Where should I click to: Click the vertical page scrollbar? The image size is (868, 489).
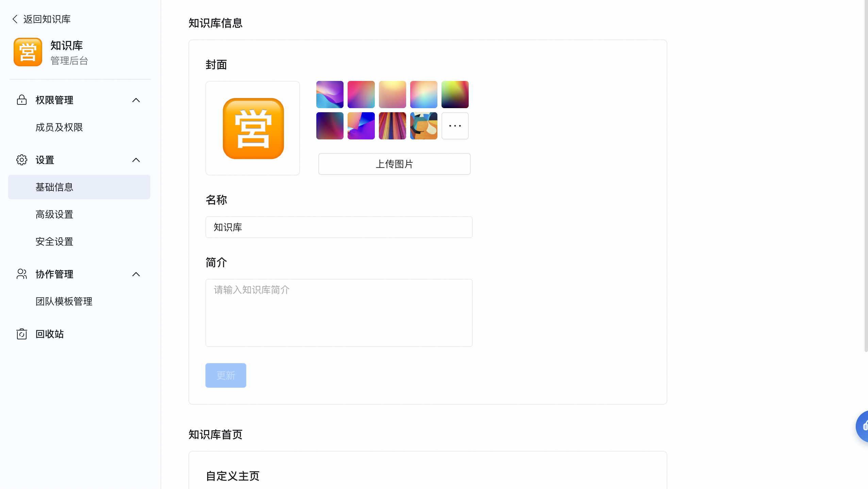coord(866,176)
